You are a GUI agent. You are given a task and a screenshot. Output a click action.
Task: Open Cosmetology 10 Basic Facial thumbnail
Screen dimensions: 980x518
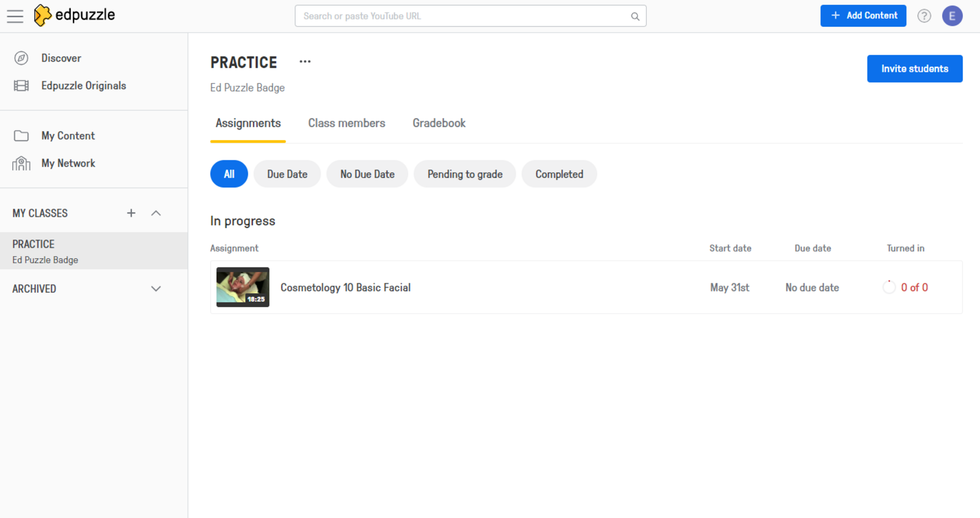coord(243,287)
